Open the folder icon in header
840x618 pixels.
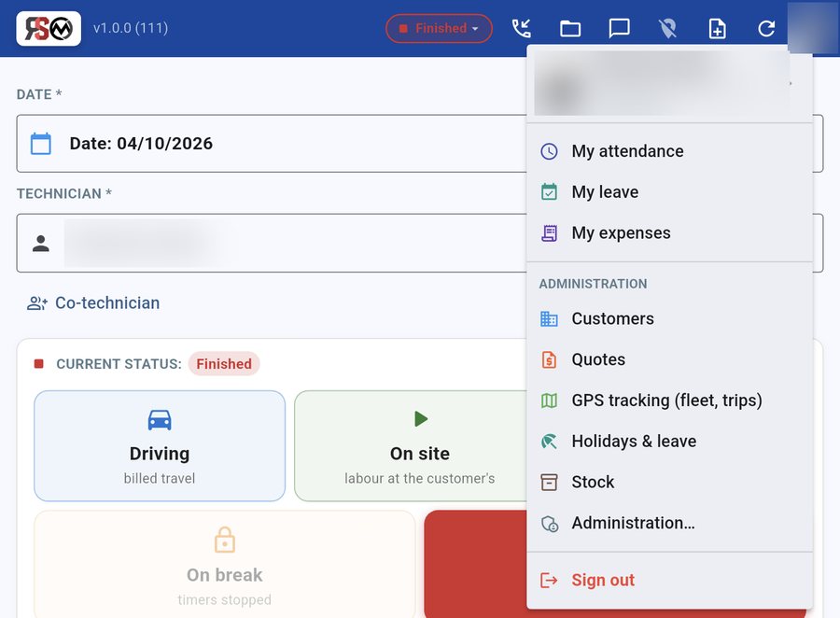coord(570,28)
